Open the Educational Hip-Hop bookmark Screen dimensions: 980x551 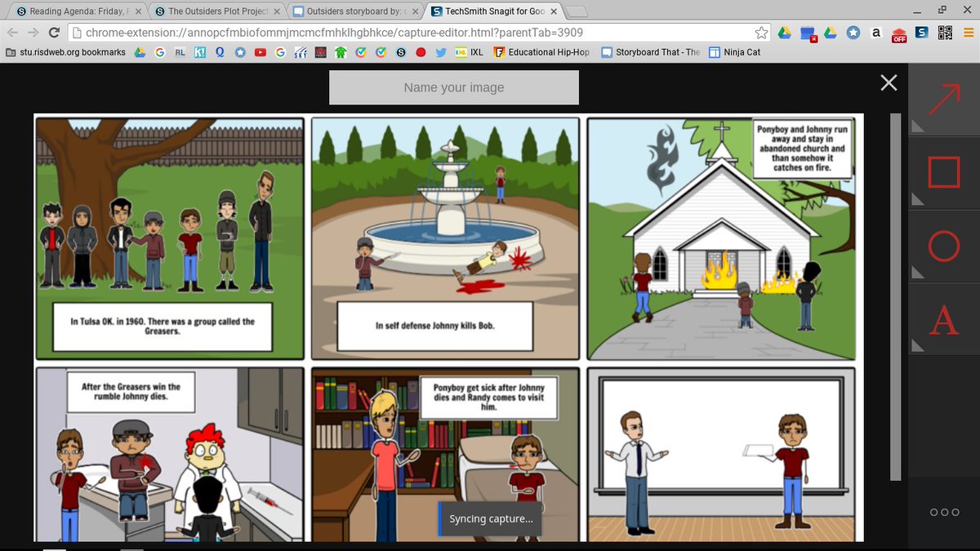[x=541, y=51]
